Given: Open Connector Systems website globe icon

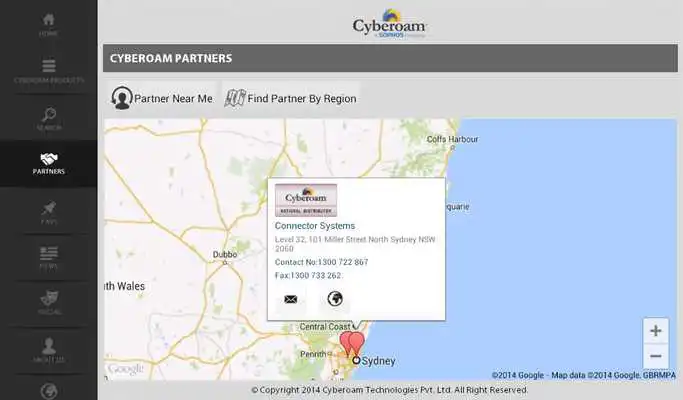Looking at the screenshot, I should point(335,299).
